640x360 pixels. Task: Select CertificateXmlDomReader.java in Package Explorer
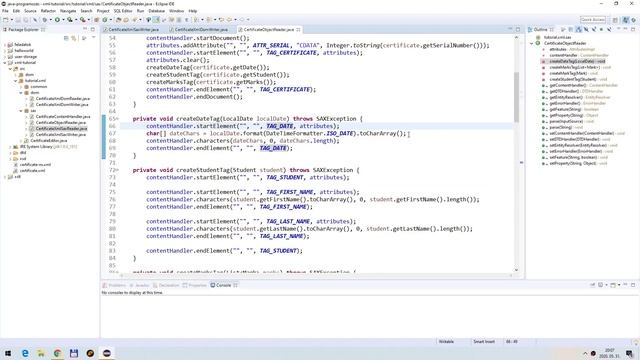[62, 99]
